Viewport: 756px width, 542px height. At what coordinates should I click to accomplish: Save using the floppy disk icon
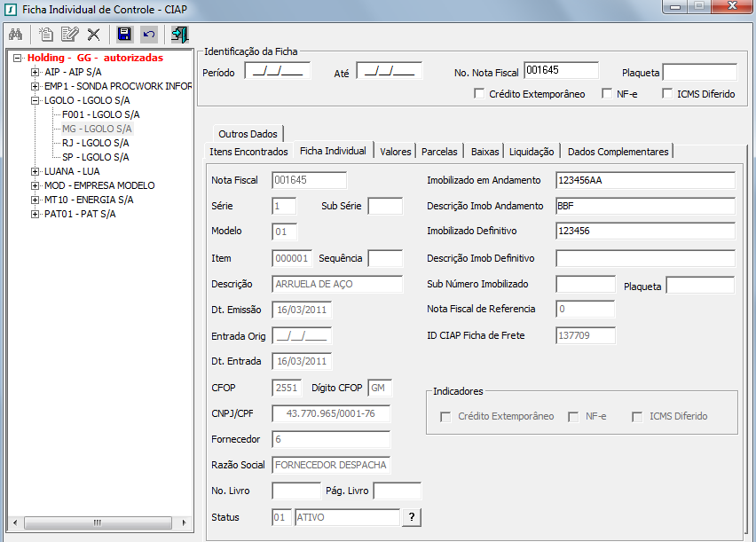(124, 35)
